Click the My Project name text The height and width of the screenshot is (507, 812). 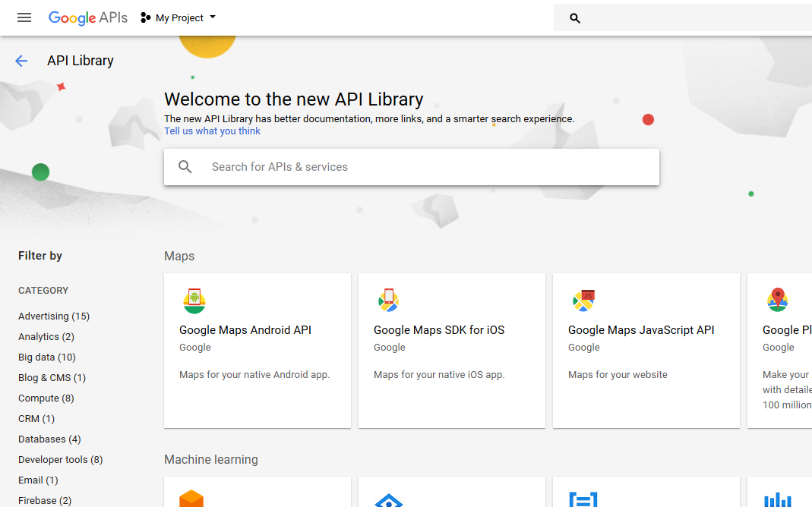click(x=179, y=17)
